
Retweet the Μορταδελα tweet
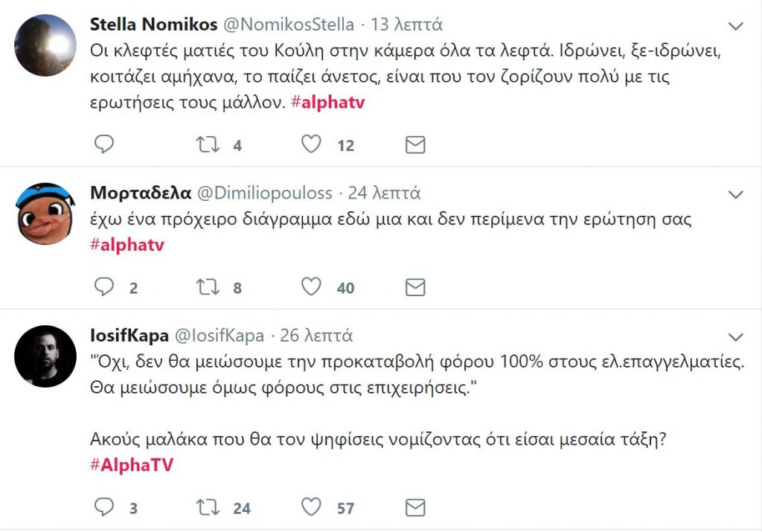point(207,287)
